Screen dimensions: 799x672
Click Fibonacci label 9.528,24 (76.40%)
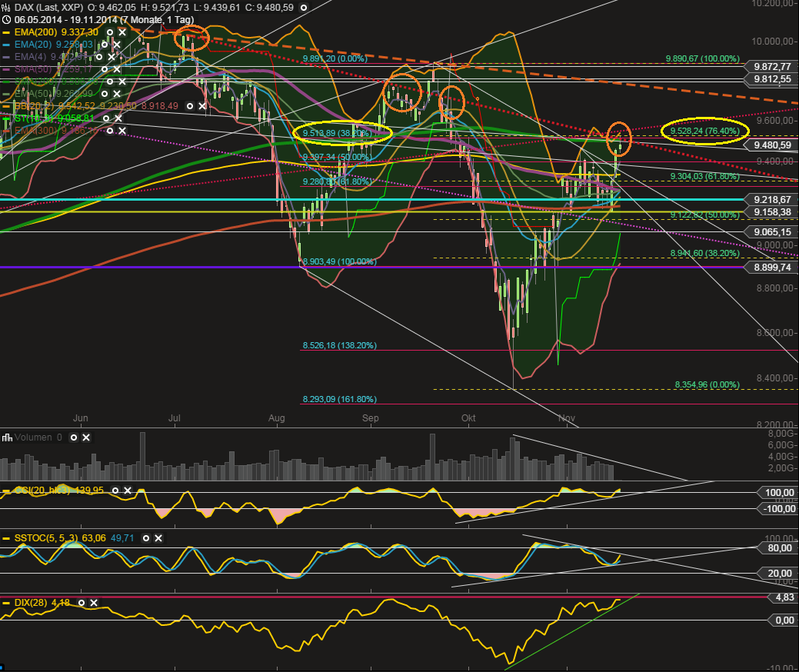[704, 131]
